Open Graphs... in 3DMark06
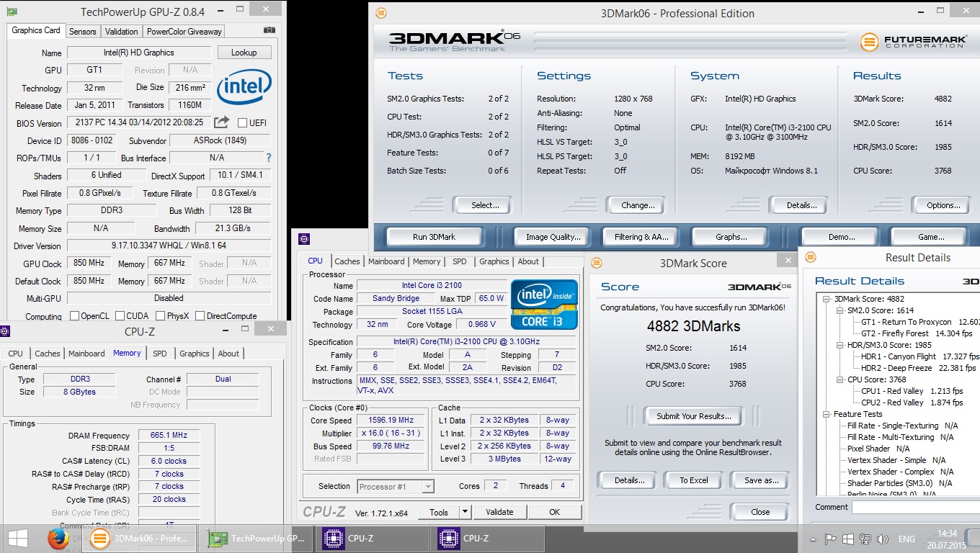Screen dimensions: 980x553 click(731, 237)
